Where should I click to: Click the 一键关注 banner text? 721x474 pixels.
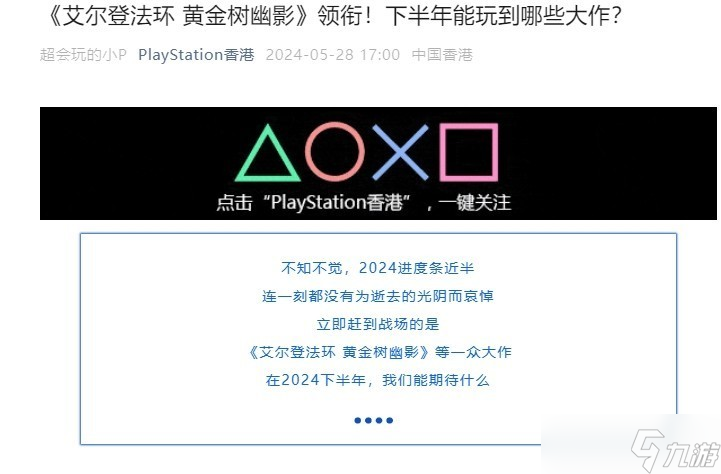pyautogui.click(x=474, y=203)
